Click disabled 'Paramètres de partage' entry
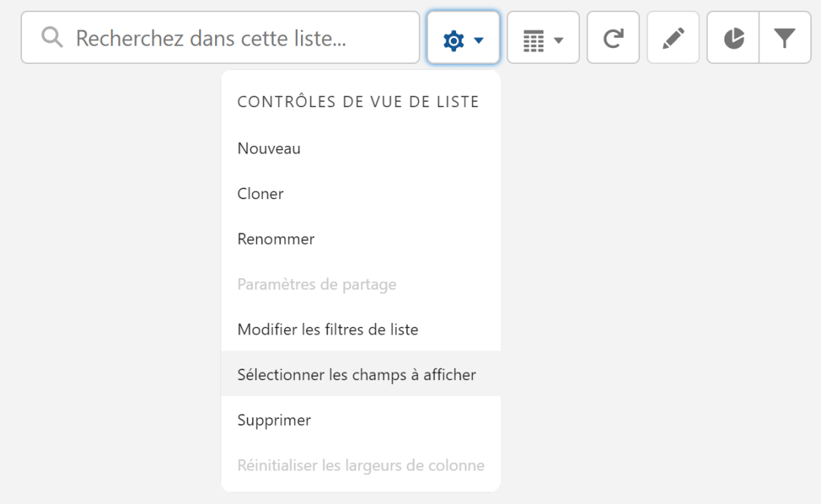The height and width of the screenshot is (504, 821). point(361,284)
